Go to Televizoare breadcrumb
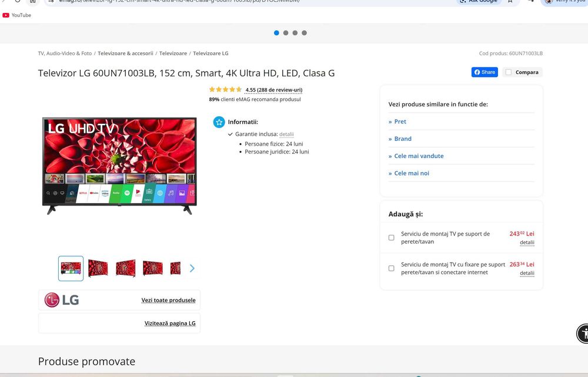The height and width of the screenshot is (377, 588). tap(173, 53)
